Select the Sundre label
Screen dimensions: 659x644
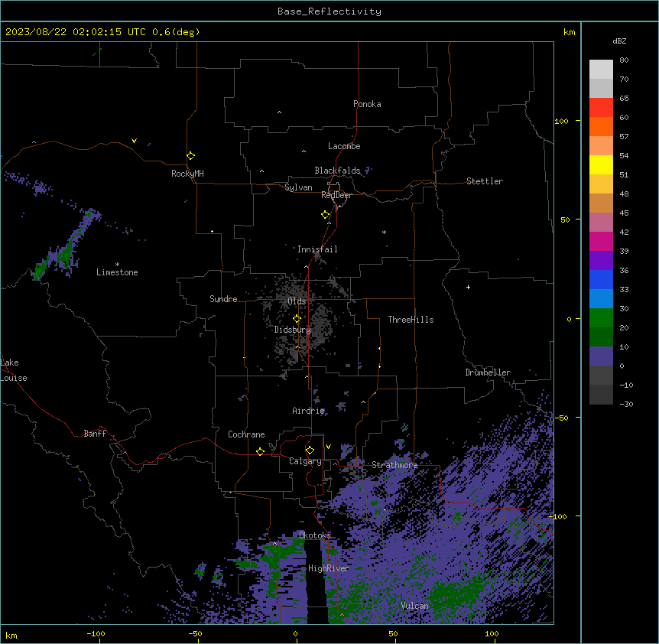pyautogui.click(x=223, y=299)
